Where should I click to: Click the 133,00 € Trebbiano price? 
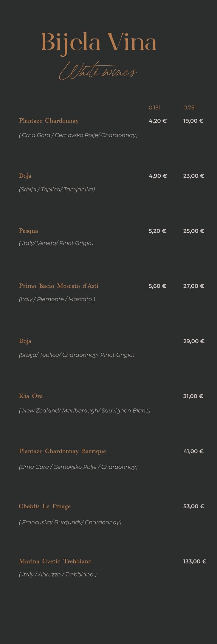point(195,561)
